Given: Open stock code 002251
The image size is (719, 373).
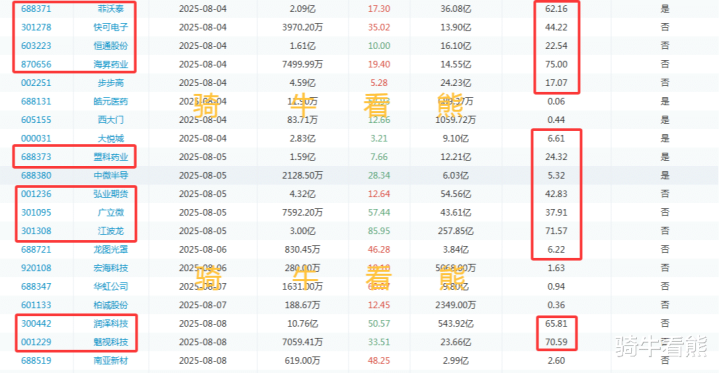Looking at the screenshot, I should [x=36, y=83].
